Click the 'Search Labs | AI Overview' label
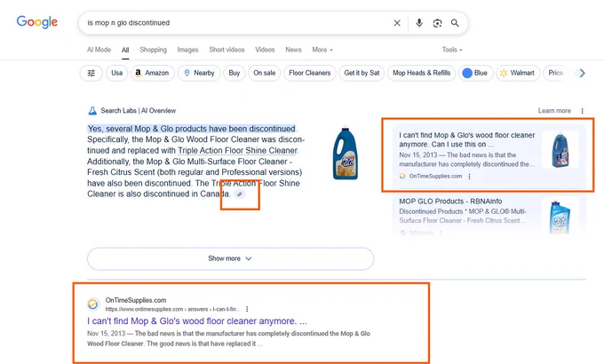Viewport: 604px width, 364px height. (x=138, y=111)
